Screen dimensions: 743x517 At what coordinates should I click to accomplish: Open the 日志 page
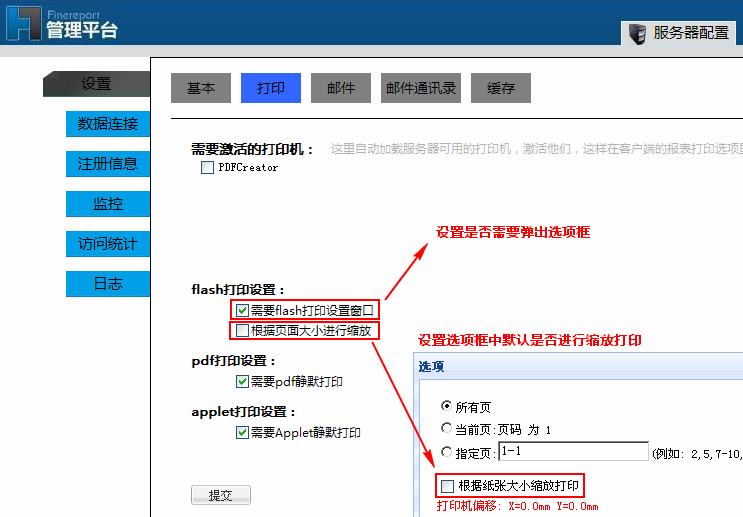[108, 284]
